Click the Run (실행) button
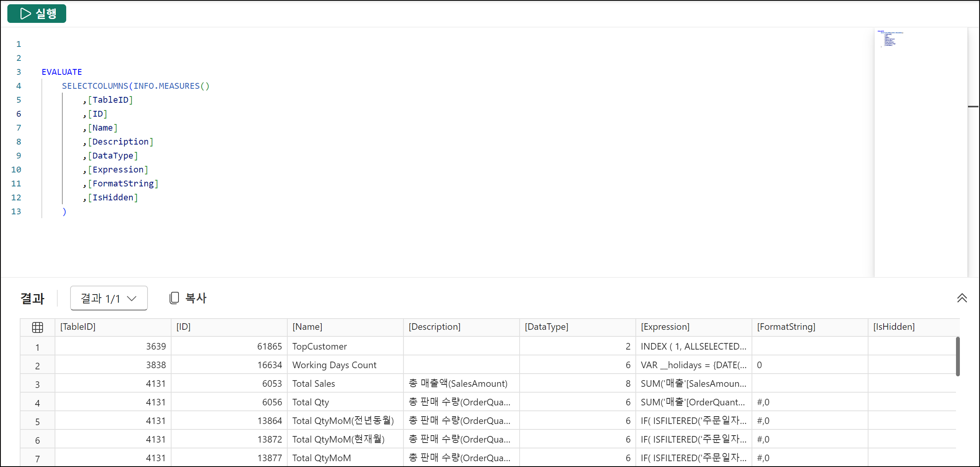The image size is (980, 467). [37, 14]
